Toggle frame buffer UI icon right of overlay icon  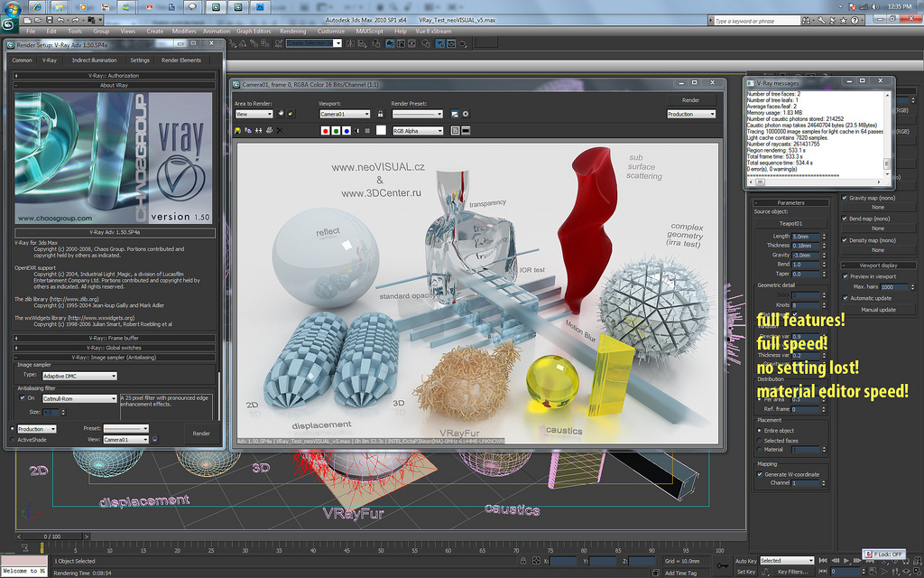[466, 130]
